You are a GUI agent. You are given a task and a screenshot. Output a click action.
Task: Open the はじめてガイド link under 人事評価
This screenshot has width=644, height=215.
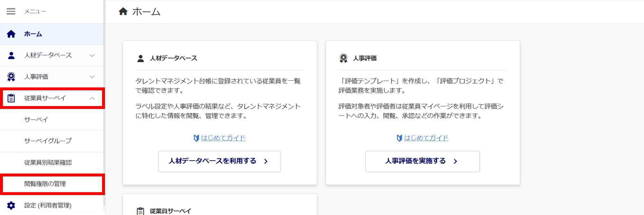click(x=426, y=138)
